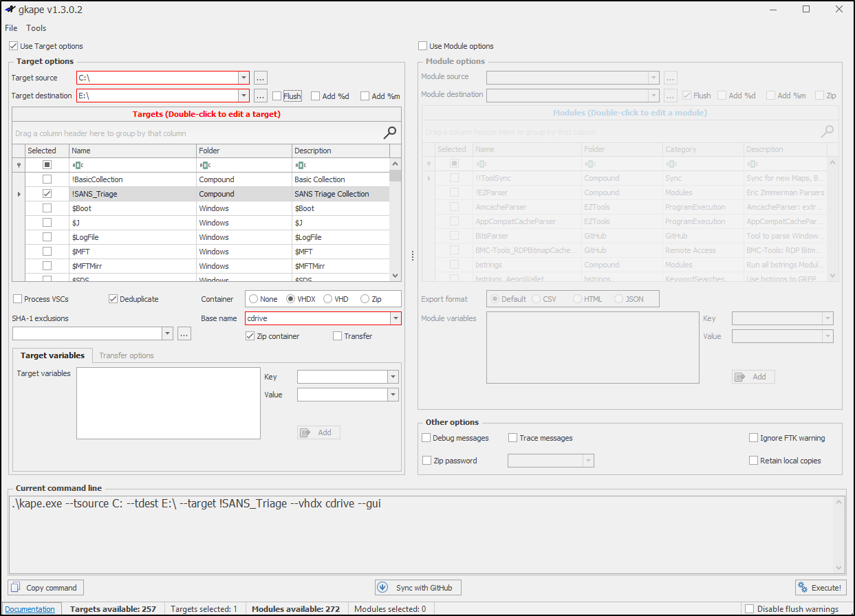
Task: Toggle Use Target options checkbox
Action: pyautogui.click(x=14, y=46)
